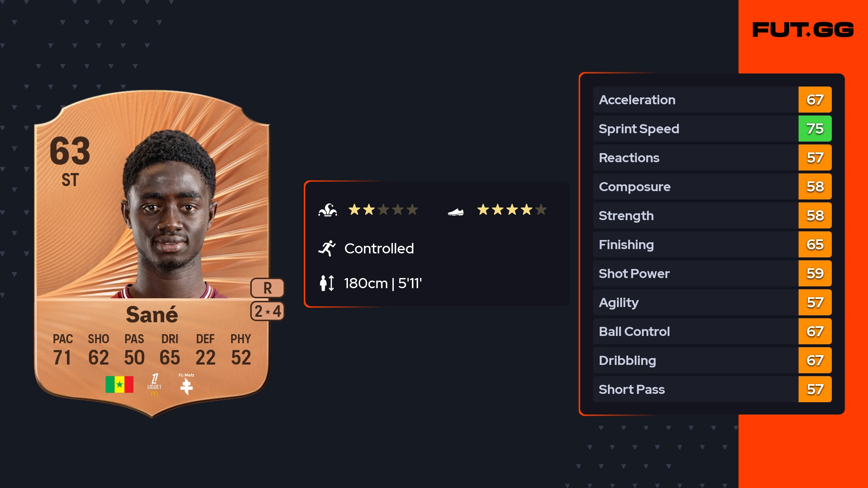Click the weak foot star rating

point(512,210)
